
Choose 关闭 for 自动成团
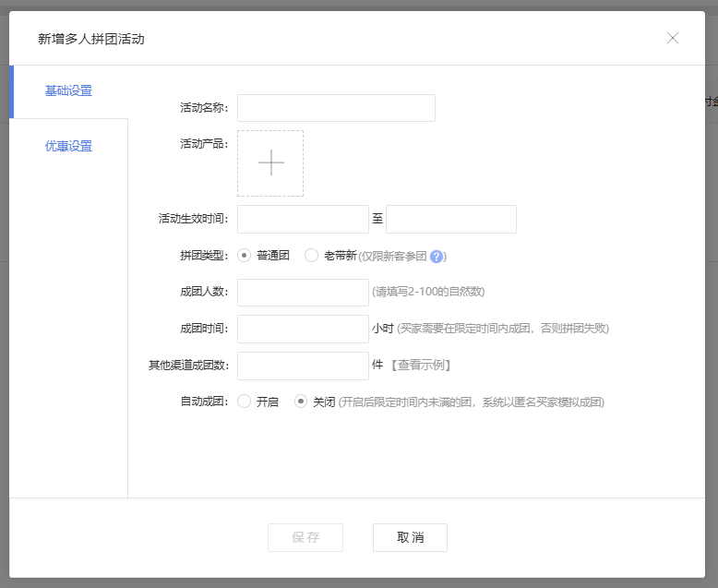[300, 402]
